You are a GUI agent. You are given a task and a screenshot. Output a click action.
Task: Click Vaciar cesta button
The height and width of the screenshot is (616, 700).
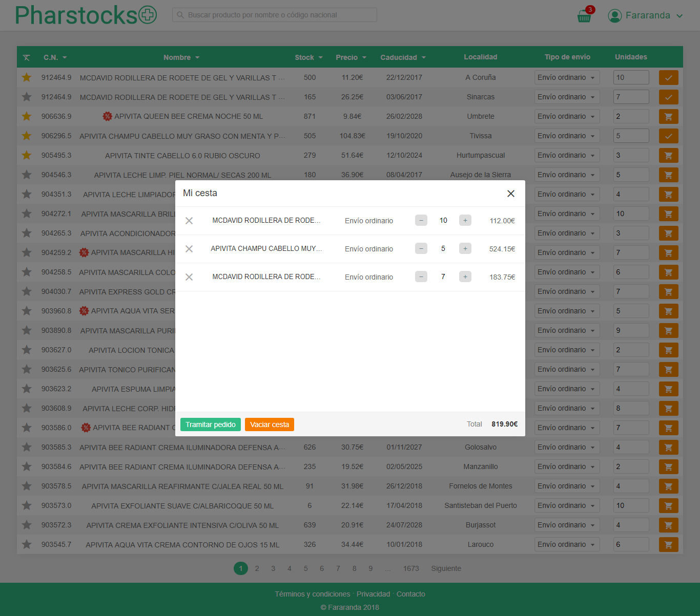270,424
